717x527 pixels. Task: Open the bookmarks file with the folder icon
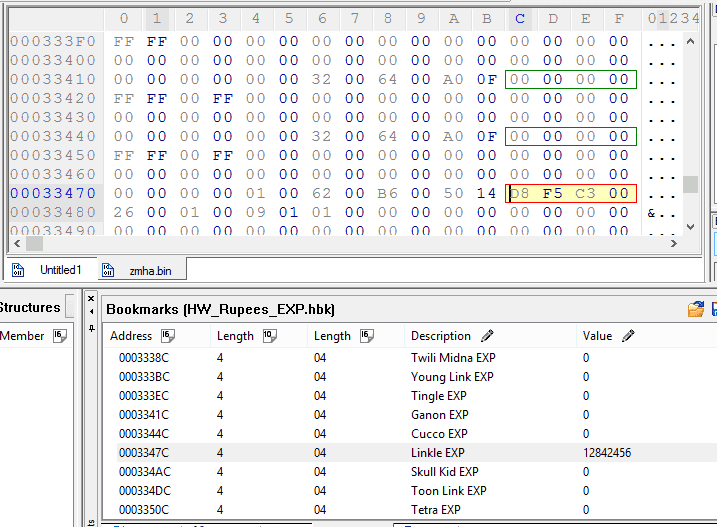696,309
